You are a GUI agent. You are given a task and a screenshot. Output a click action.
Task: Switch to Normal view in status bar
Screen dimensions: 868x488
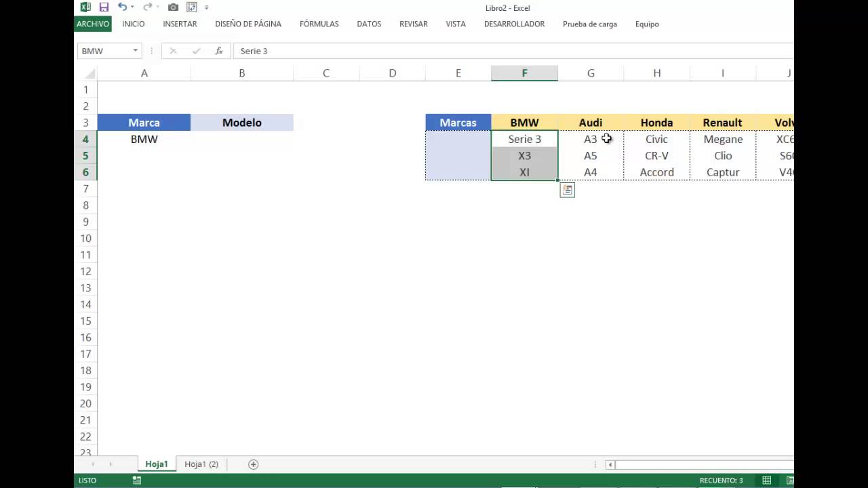[x=766, y=480]
